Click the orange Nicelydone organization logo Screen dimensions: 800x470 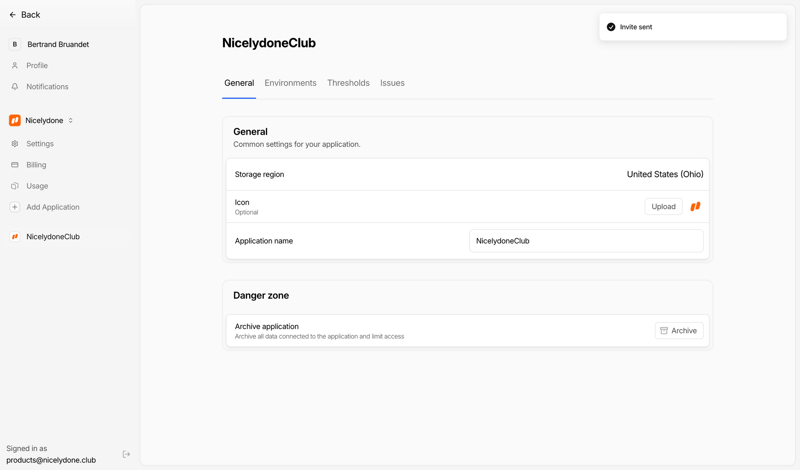(15, 120)
